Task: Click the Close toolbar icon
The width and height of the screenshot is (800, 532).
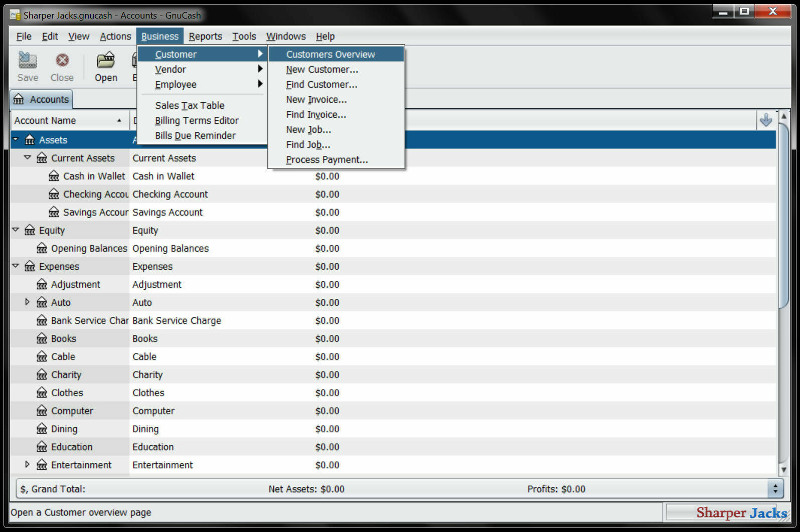Action: [x=62, y=60]
